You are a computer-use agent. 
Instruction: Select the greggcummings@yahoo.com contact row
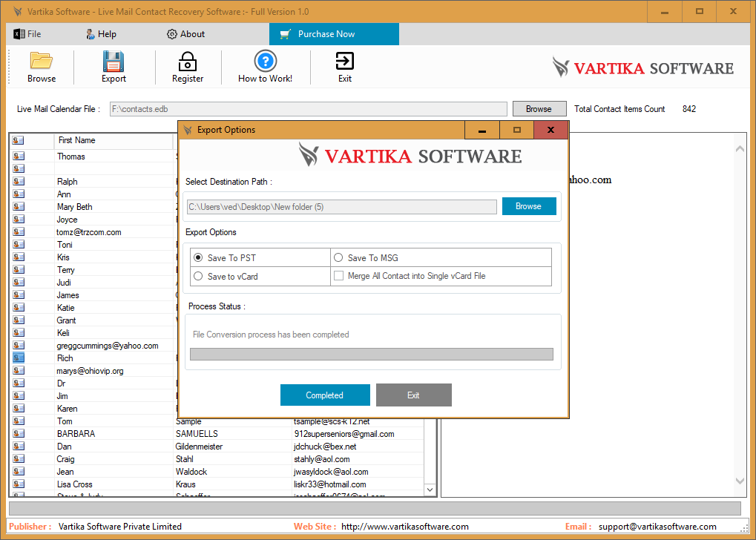tap(108, 345)
